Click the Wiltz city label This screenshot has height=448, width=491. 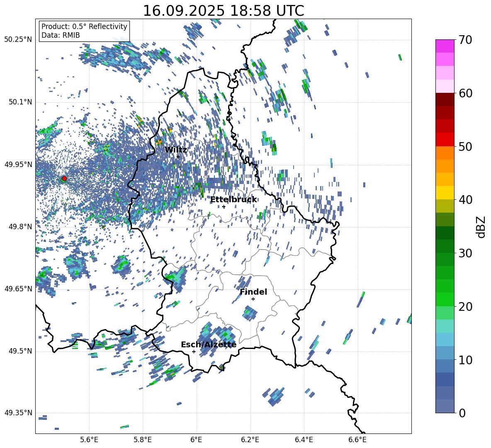coord(176,150)
